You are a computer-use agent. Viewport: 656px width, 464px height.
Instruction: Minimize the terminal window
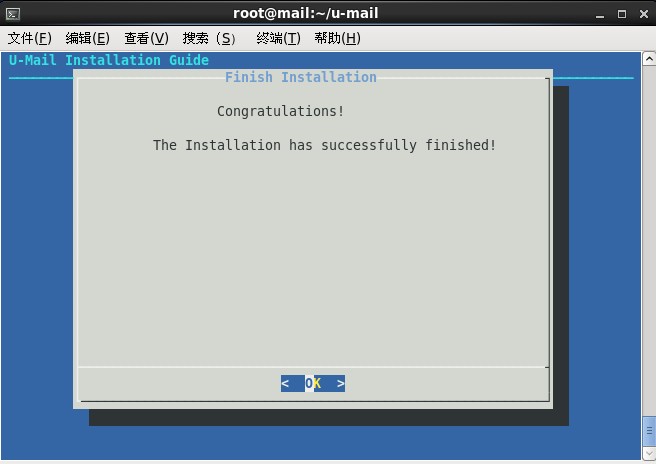coord(601,14)
